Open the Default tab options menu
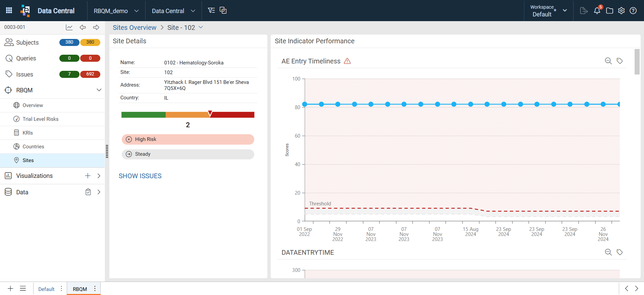The width and height of the screenshot is (644, 295). pyautogui.click(x=61, y=289)
